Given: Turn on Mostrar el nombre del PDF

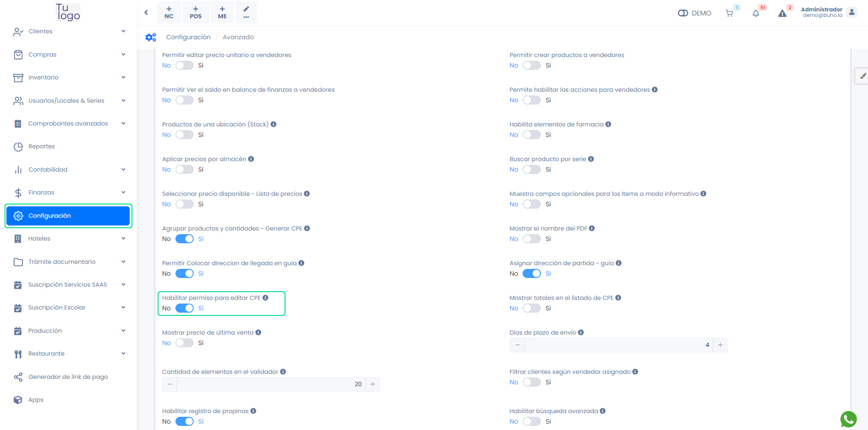Looking at the screenshot, I should coord(532,239).
